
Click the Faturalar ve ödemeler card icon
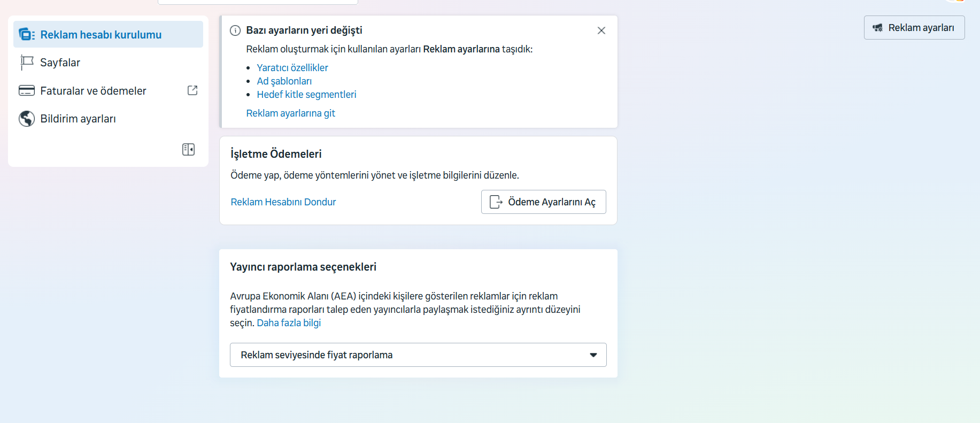tap(27, 91)
